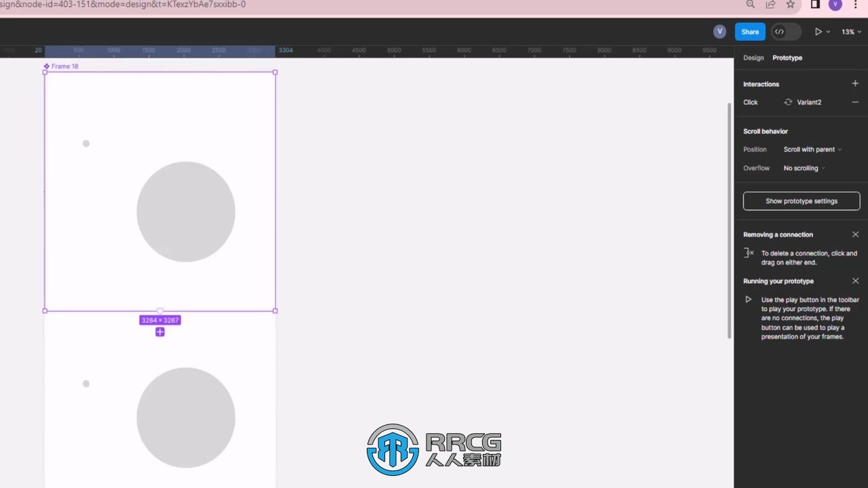
Task: Select the Prototype tab
Action: click(787, 58)
